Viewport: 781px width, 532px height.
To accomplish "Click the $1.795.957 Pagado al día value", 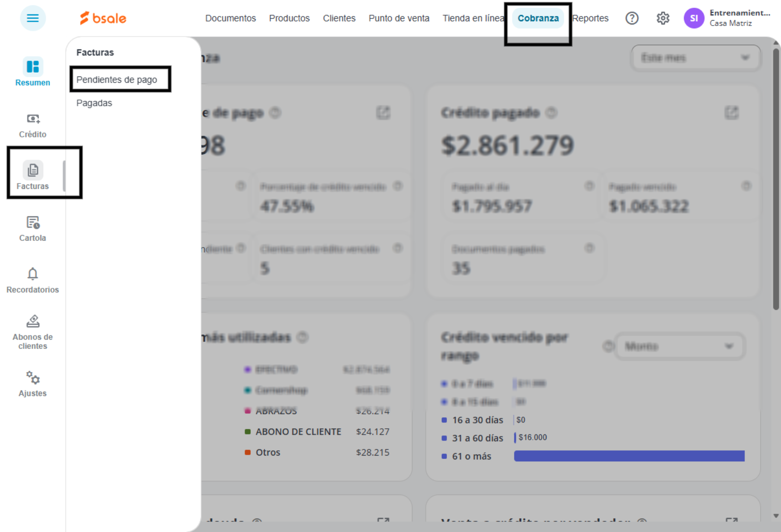I will pyautogui.click(x=492, y=206).
